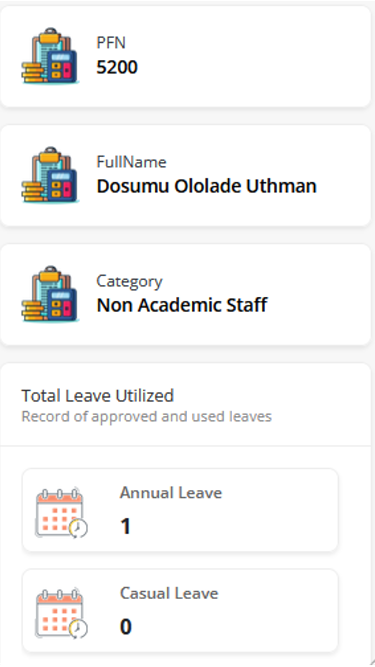Click the calculator icon beside Category
This screenshot has width=375, height=667.
[50, 294]
